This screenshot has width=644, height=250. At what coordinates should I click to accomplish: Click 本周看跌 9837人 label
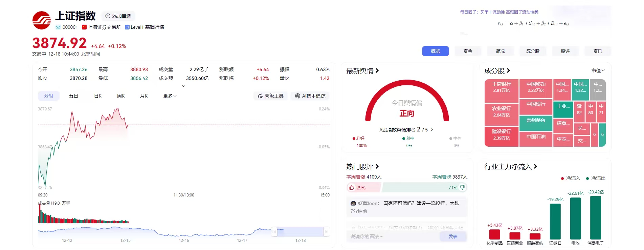tap(450, 177)
